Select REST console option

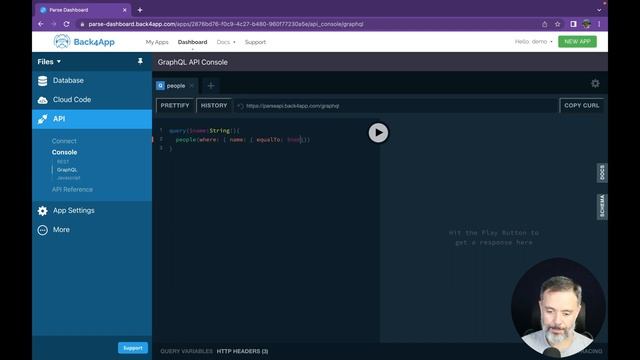(63, 162)
